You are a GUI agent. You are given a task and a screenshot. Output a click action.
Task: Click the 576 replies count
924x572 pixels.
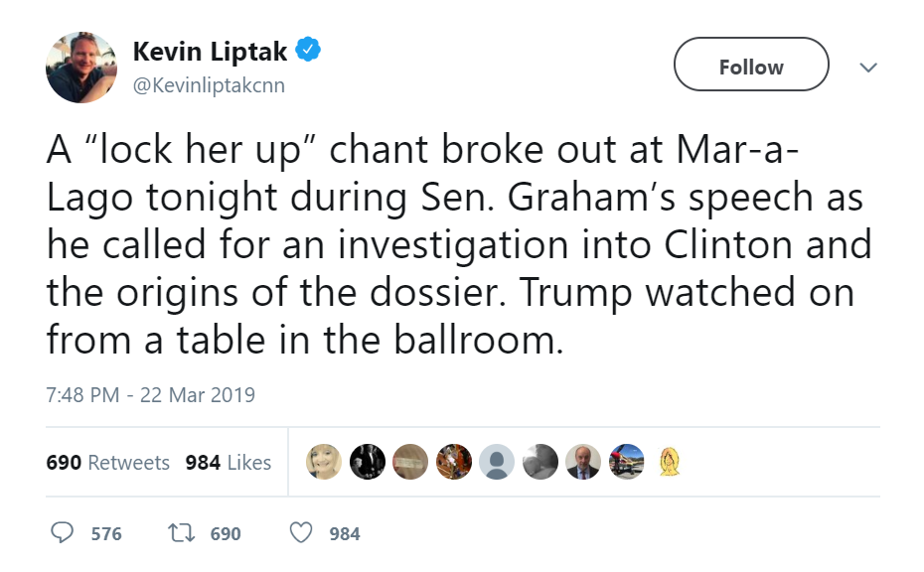(106, 533)
